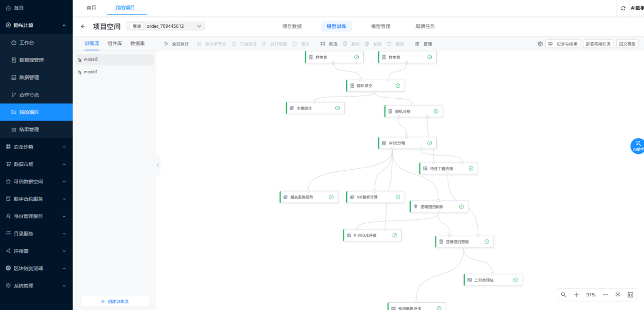Click 创建训练流 button
644x310 pixels.
point(115,301)
